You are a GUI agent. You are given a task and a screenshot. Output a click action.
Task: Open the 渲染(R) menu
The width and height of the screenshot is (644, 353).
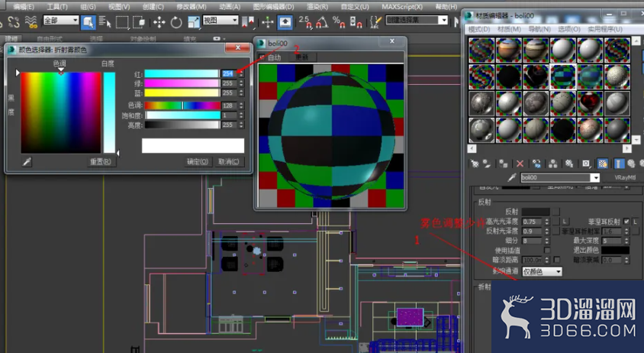click(317, 7)
